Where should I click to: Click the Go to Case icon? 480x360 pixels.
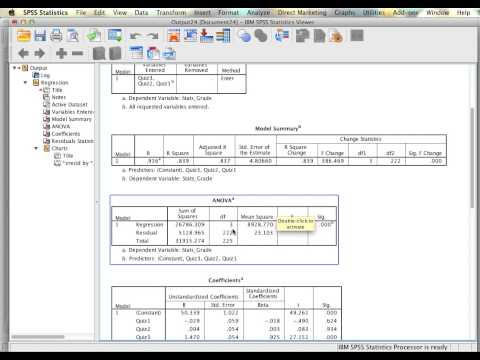coord(190,36)
